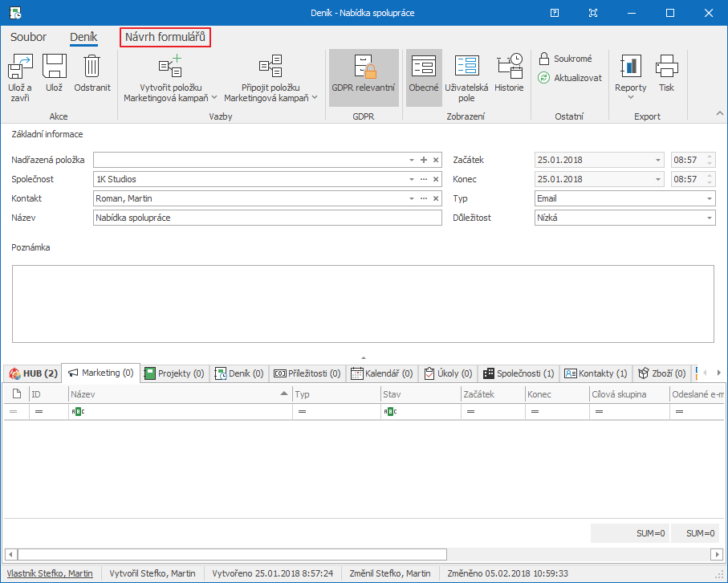Expand the Kontakt dropdown arrow
The width and height of the screenshot is (728, 583).
(412, 198)
